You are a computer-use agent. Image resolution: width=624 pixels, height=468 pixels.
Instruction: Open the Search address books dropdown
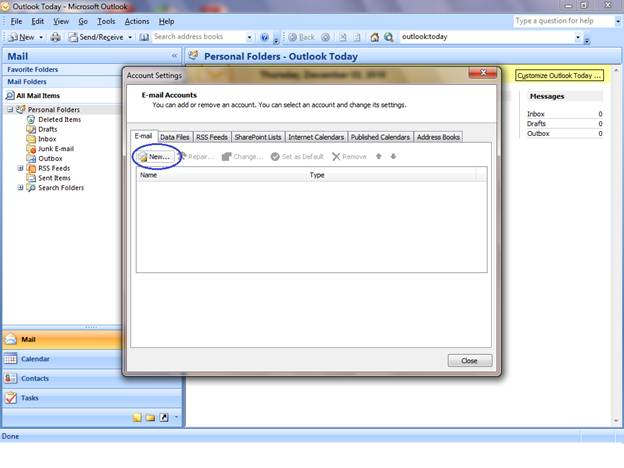point(250,37)
